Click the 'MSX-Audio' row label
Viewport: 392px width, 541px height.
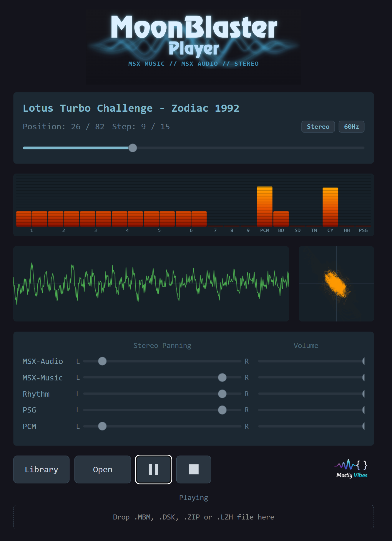pos(43,361)
